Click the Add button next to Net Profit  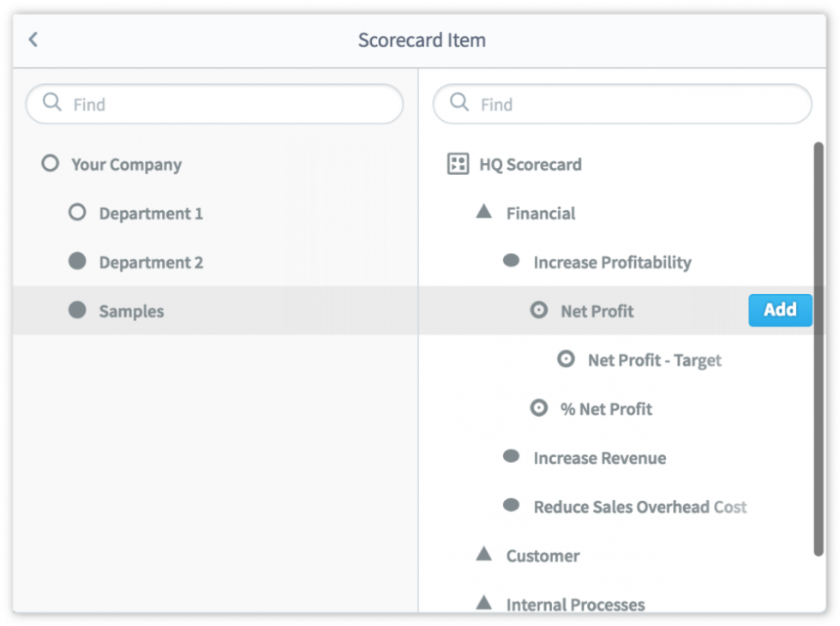click(779, 310)
